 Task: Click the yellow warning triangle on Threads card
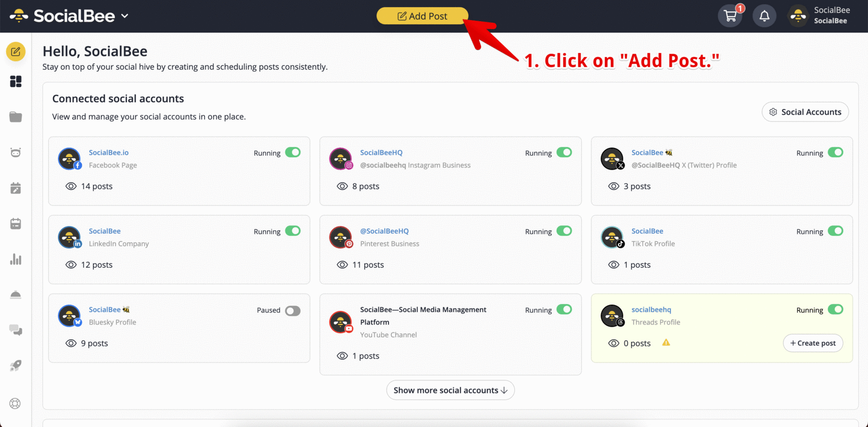pyautogui.click(x=666, y=342)
